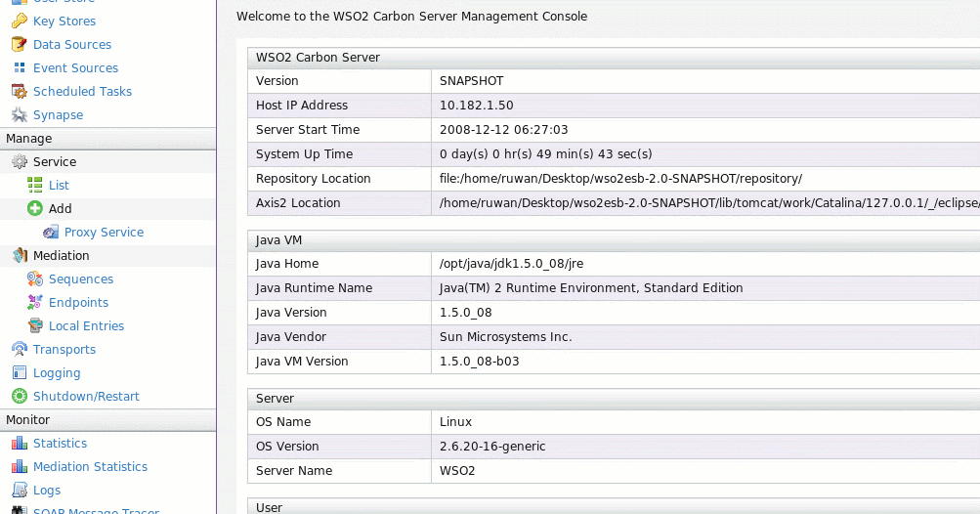Click the Java Home path value
This screenshot has width=980, height=514.
511,263
